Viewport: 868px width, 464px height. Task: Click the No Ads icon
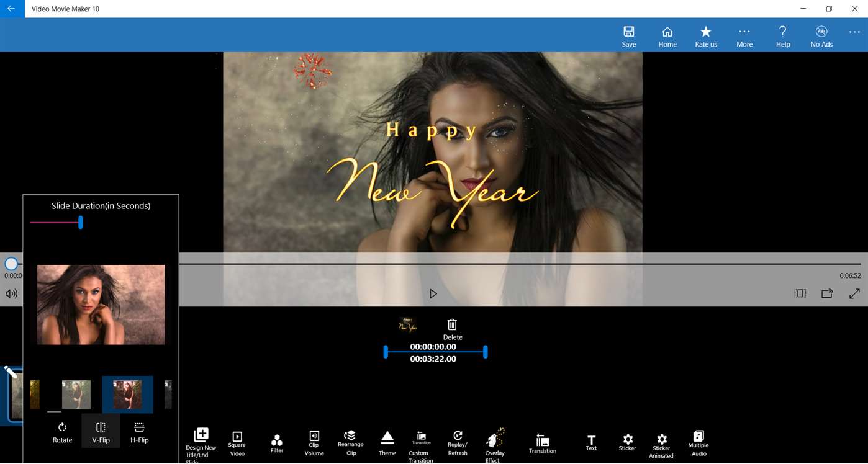click(821, 32)
